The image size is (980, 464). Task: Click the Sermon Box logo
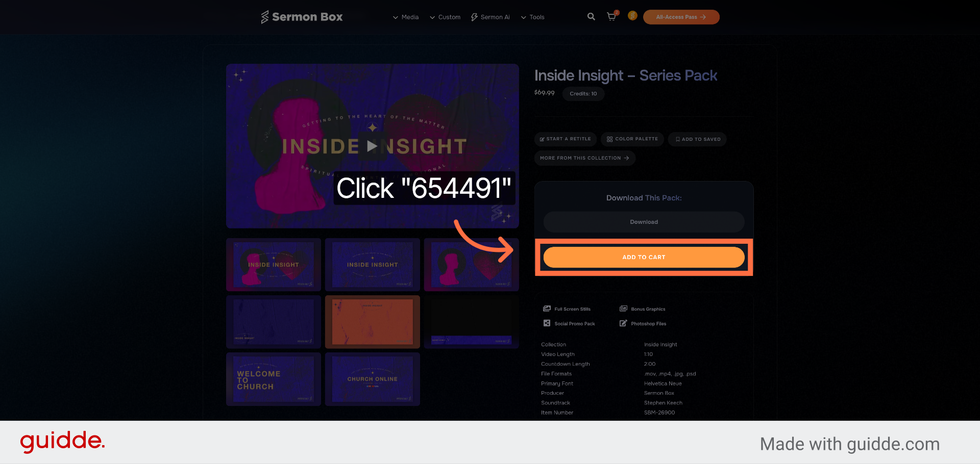302,17
